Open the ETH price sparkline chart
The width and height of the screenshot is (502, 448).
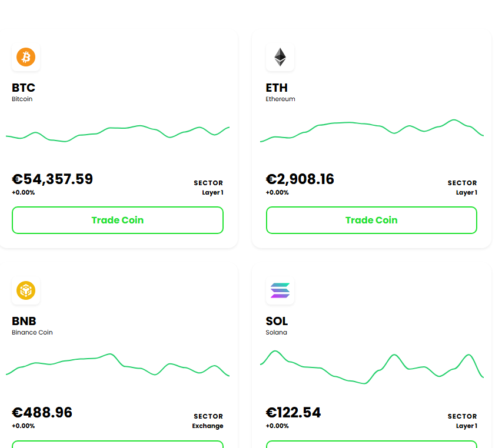coord(372,131)
